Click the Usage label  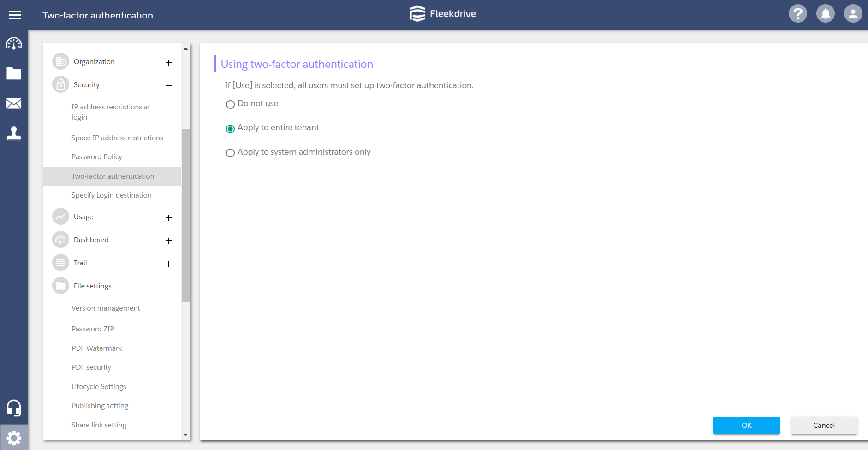pyautogui.click(x=83, y=217)
